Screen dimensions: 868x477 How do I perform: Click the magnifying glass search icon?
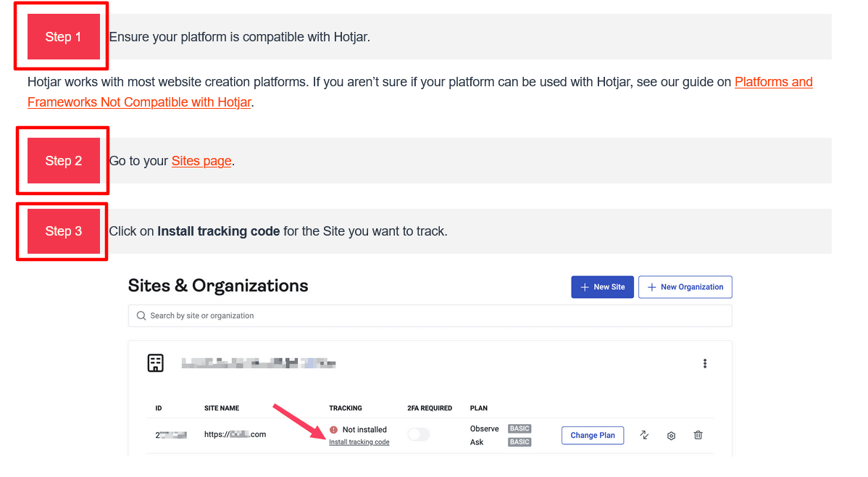pos(142,315)
